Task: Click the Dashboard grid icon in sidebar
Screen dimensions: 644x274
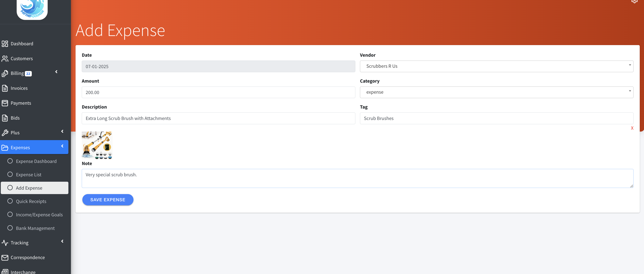Action: (5, 44)
